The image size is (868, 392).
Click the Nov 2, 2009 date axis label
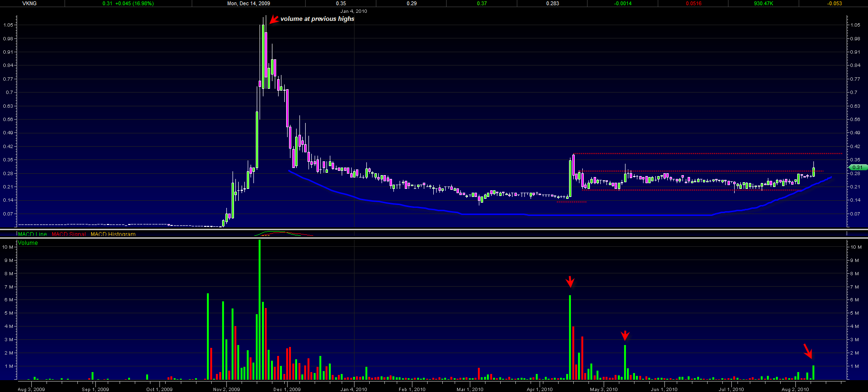[226, 389]
